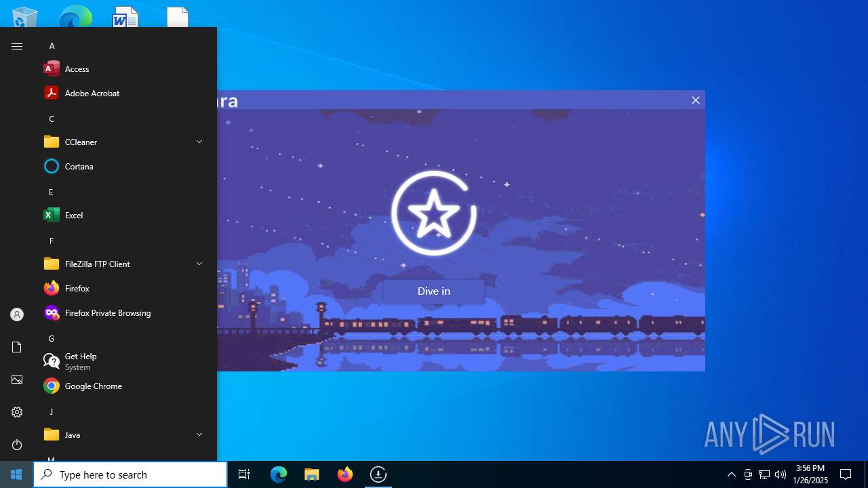Jump to letter C section header
The height and width of the screenshot is (488, 868).
tap(52, 119)
